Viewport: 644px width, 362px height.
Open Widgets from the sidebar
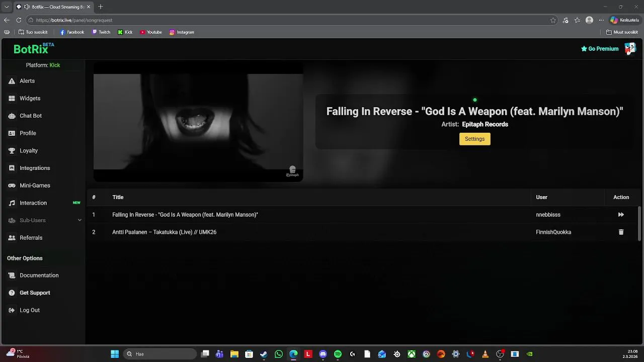[30, 99]
